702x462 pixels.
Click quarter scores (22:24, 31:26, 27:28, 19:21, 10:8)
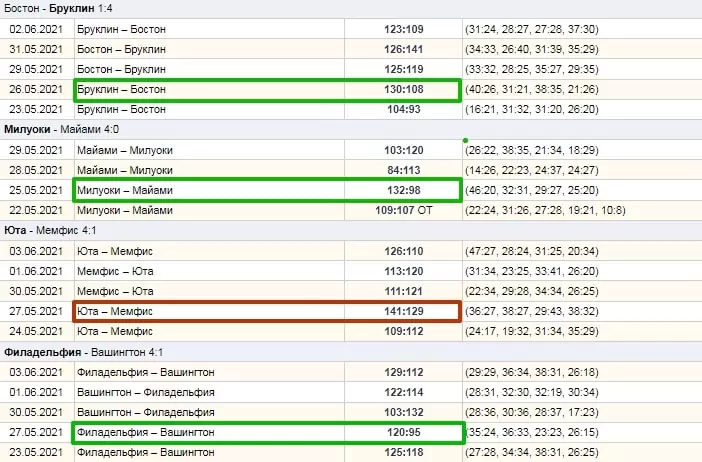545,210
